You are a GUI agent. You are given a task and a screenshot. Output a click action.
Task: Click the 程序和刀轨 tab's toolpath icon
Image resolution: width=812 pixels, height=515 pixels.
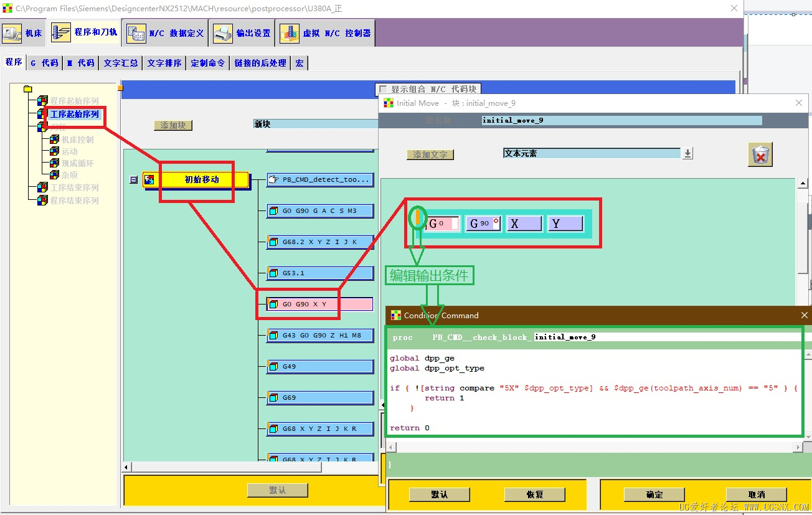pyautogui.click(x=61, y=32)
